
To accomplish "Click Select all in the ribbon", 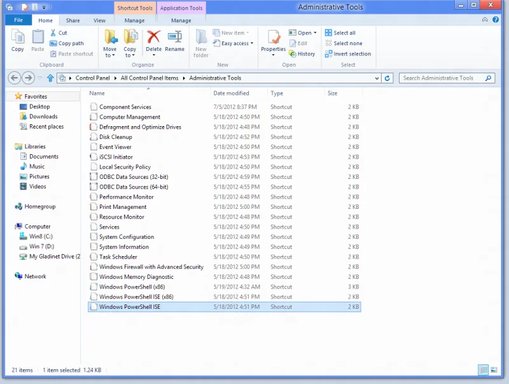I will 340,33.
